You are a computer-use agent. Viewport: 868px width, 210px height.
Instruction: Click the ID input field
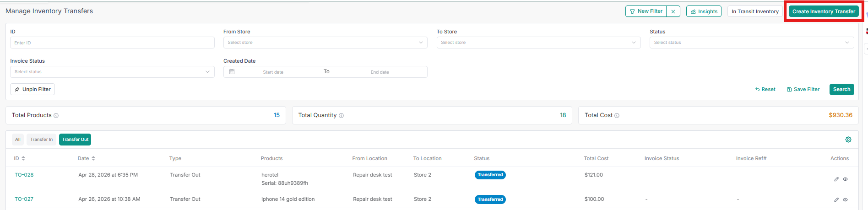[112, 43]
